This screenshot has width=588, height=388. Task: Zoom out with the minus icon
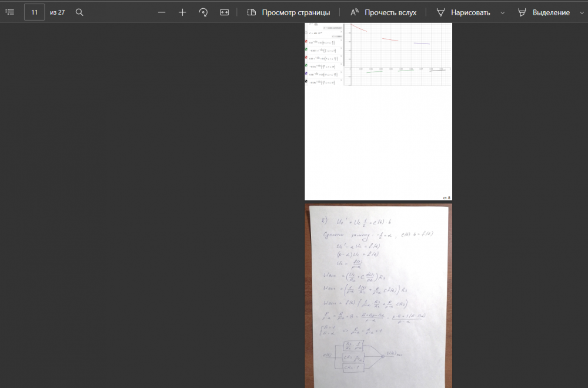click(x=162, y=12)
